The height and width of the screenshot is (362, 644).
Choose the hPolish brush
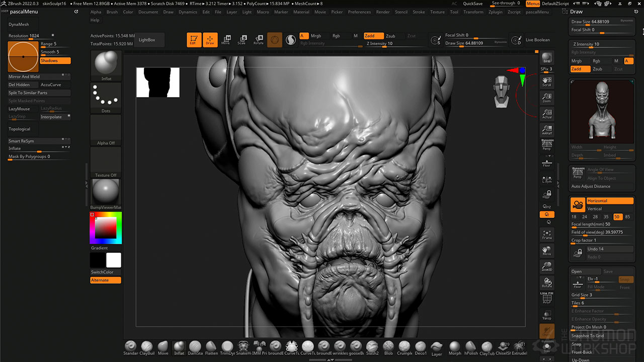click(471, 348)
